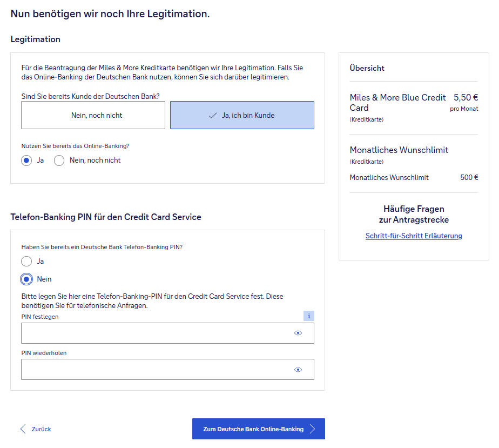Viewport: 499px width, 448px height.
Task: Click the Häufige Fragen zur Antragstrecke heading
Action: (414, 214)
